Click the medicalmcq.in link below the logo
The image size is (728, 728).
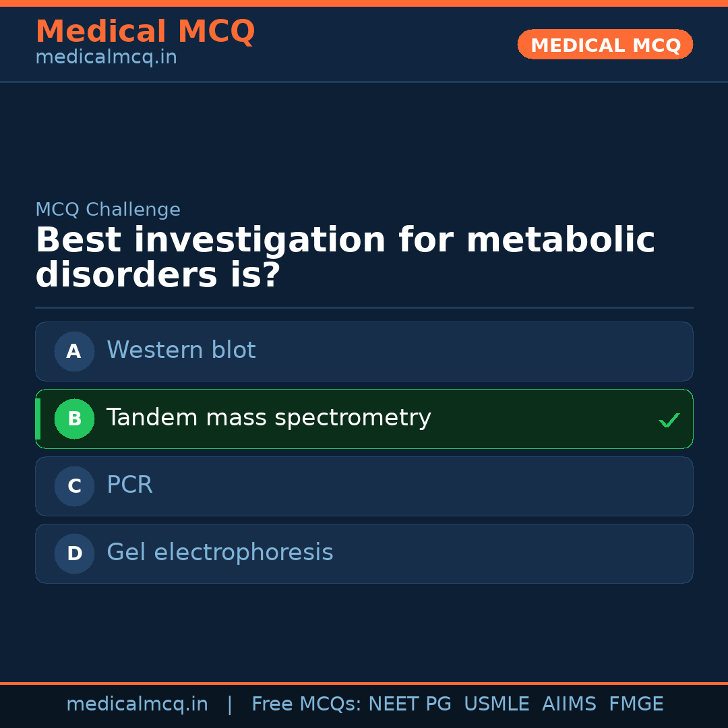106,57
